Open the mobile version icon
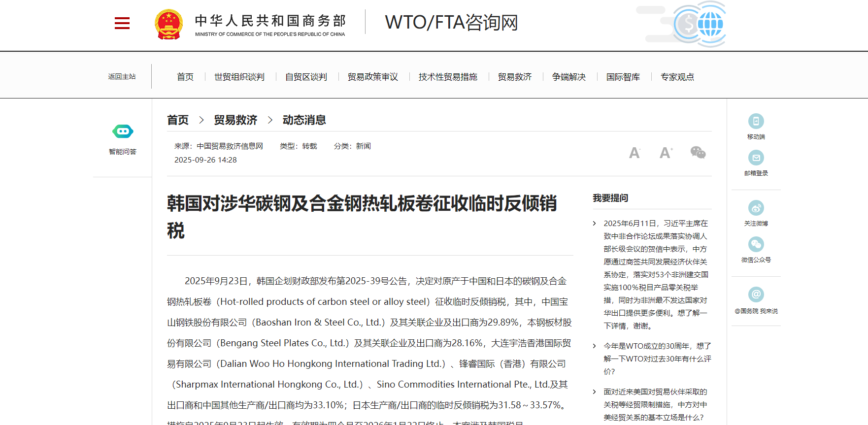 click(x=756, y=121)
